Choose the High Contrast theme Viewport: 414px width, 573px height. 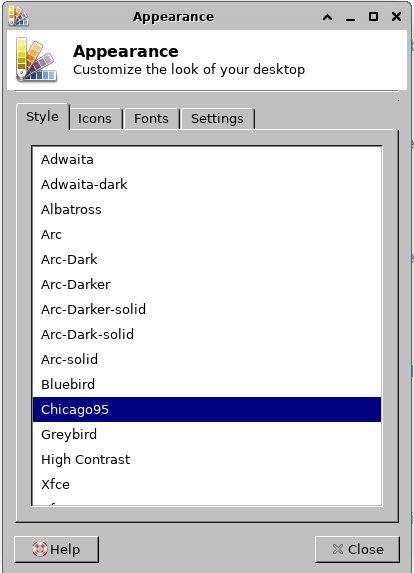pyautogui.click(x=207, y=459)
